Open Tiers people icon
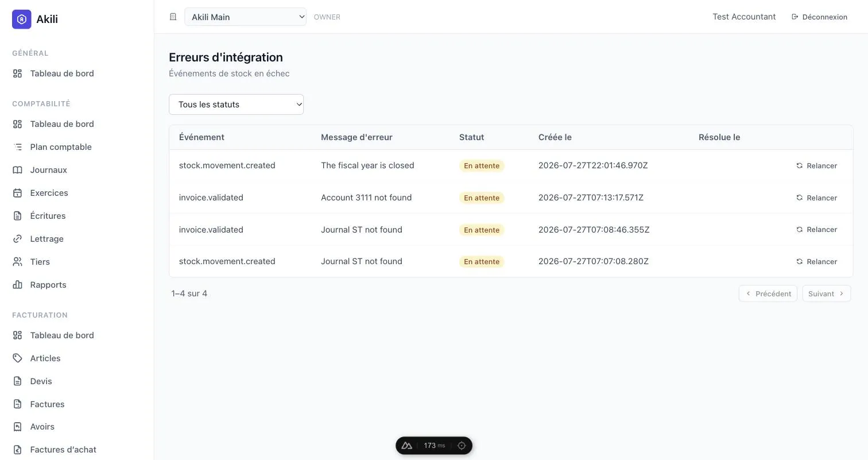This screenshot has height=460, width=868. (x=18, y=262)
